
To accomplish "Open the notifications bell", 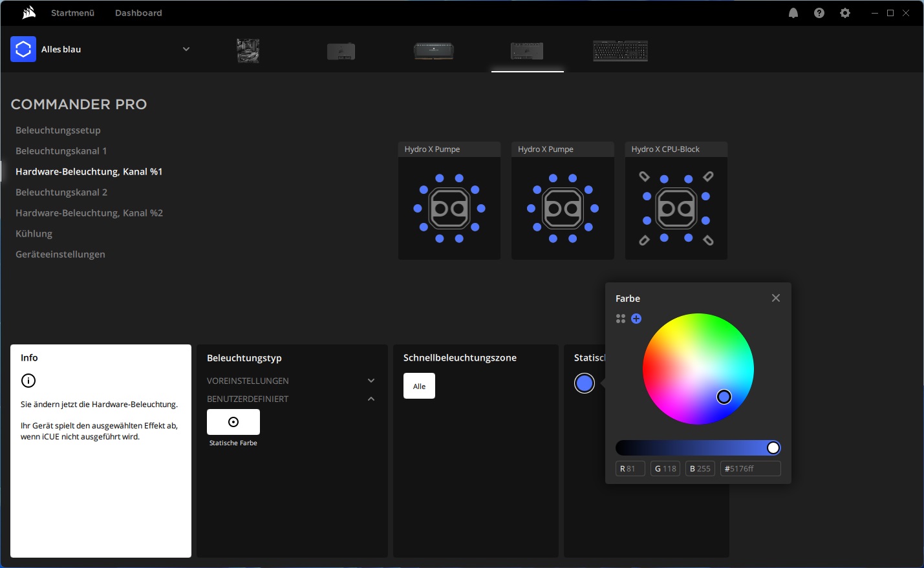I will click(793, 13).
